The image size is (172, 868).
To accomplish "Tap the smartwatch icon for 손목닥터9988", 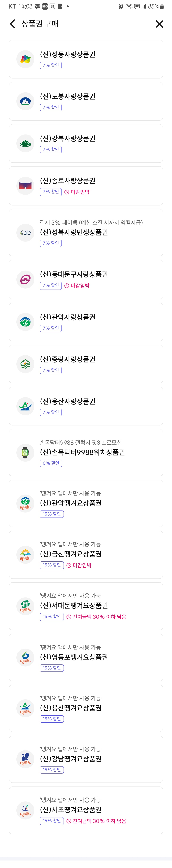I will [25, 453].
